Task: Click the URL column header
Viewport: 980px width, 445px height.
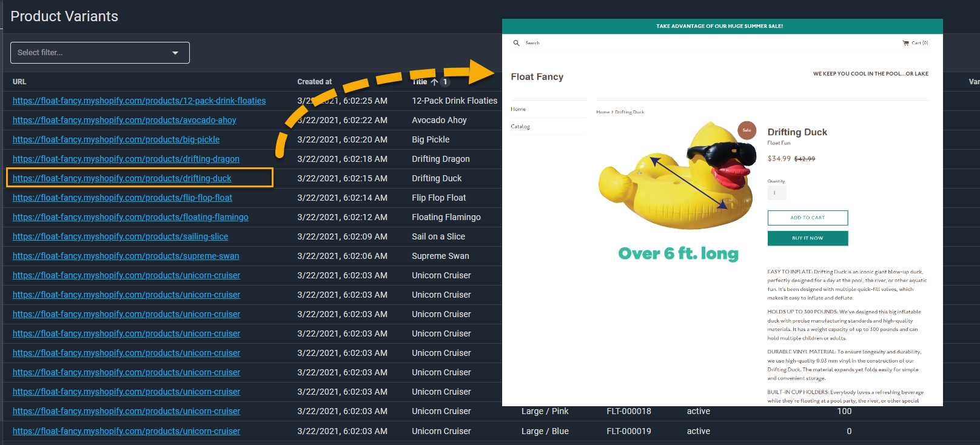Action: click(19, 82)
